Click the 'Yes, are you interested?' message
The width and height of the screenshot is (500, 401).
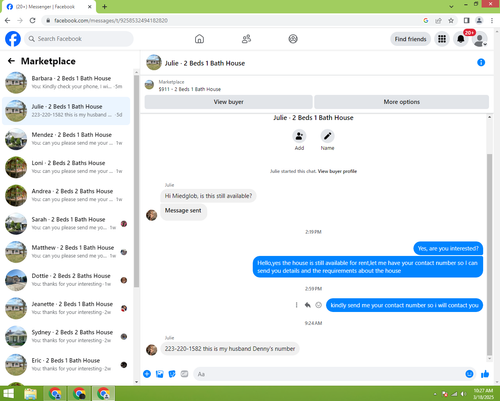click(x=448, y=249)
